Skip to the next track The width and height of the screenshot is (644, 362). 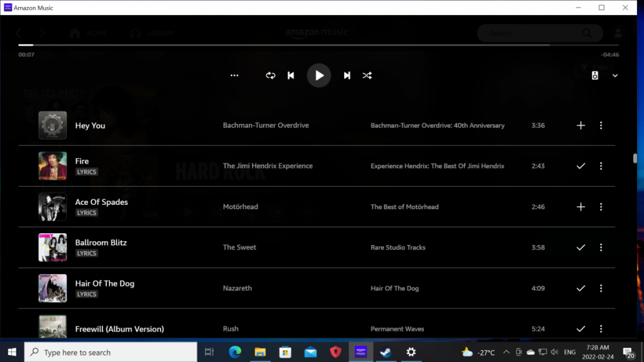[347, 75]
